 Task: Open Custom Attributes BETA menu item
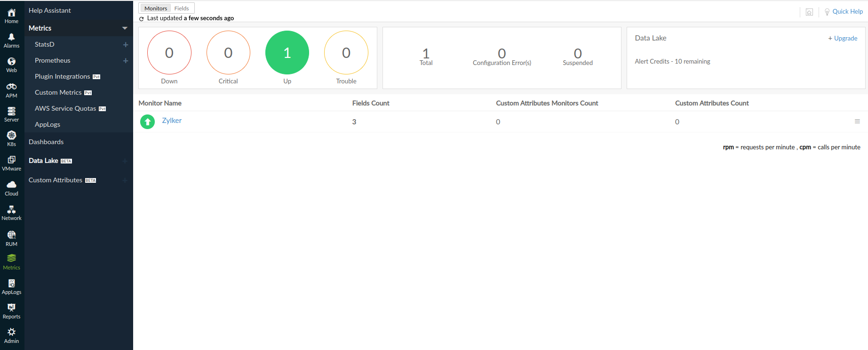point(62,180)
